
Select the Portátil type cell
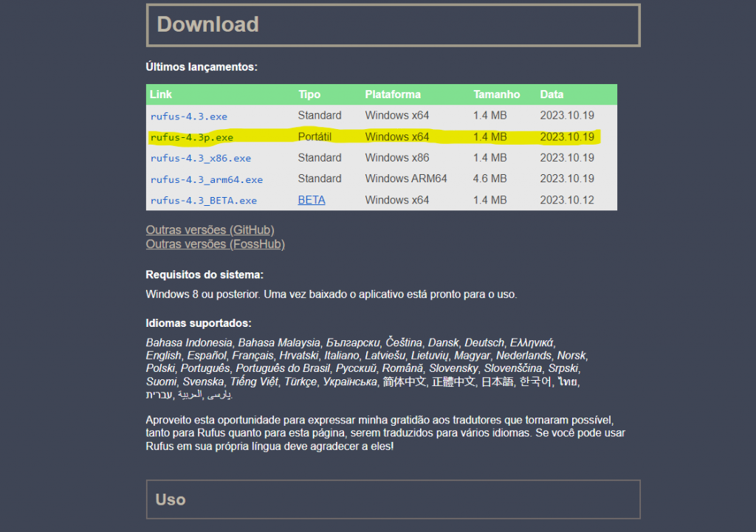315,137
